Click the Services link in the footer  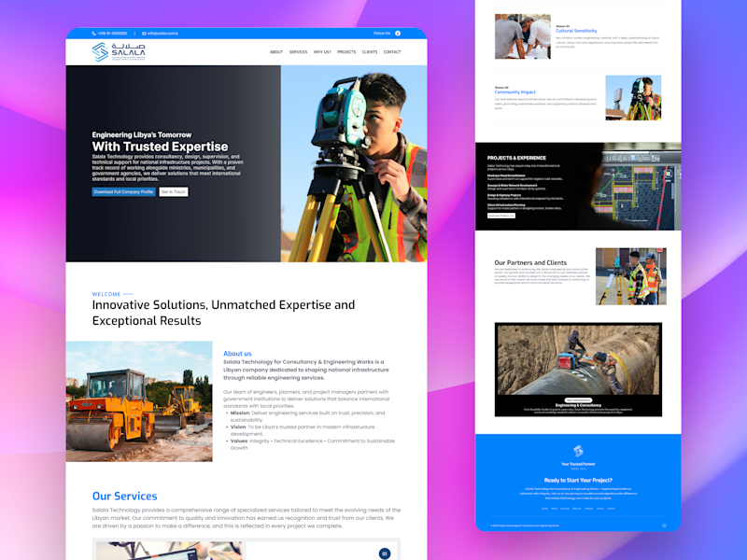click(565, 509)
